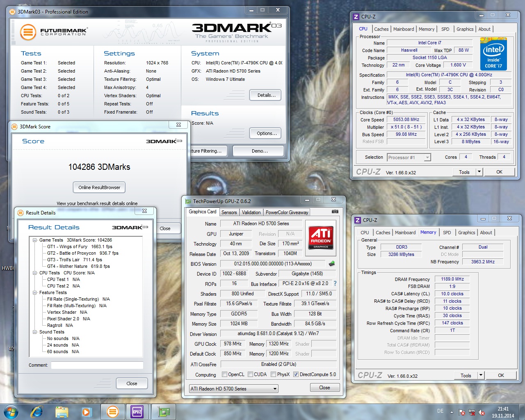The width and height of the screenshot is (525, 420).
Task: Switch to GPU-Z graphics card taskbar icon
Action: 164,411
